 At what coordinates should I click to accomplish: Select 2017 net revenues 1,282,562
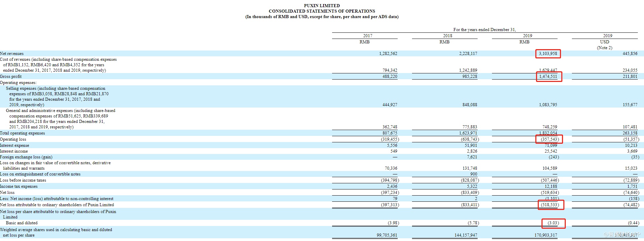[388, 54]
